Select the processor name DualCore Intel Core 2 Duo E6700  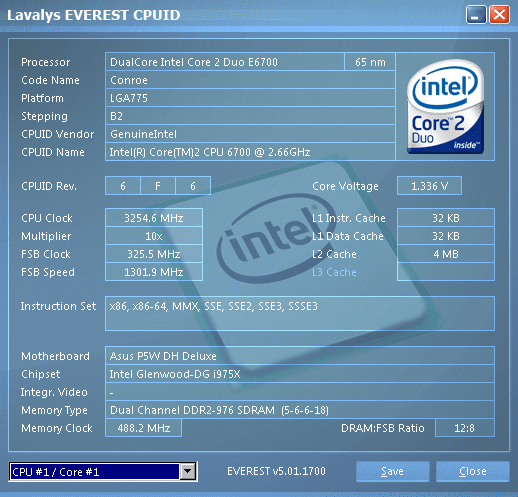[x=225, y=62]
